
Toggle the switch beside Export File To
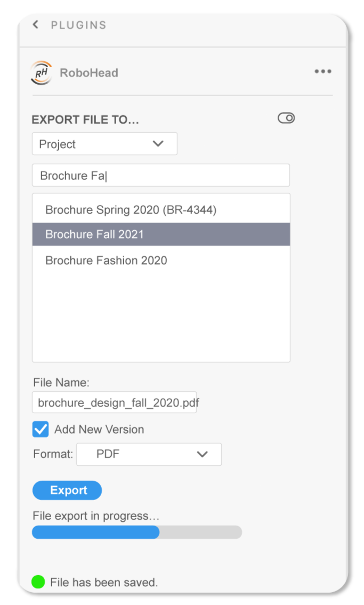point(286,118)
